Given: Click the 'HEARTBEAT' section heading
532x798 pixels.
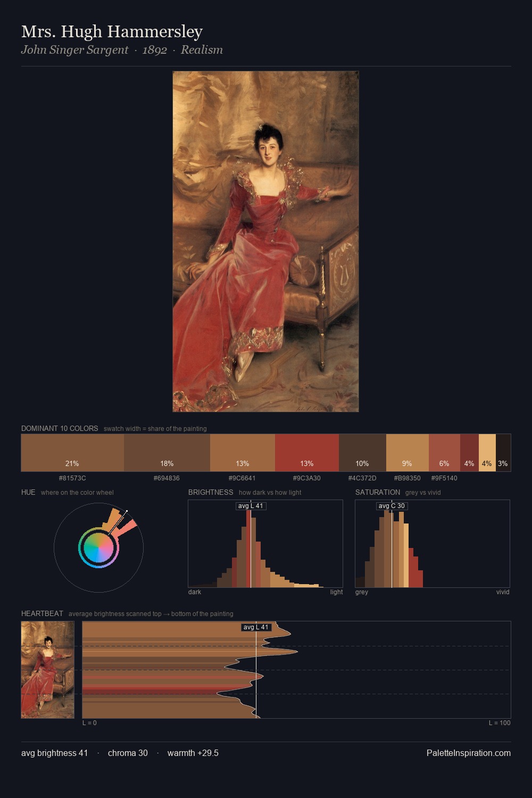Looking at the screenshot, I should [x=42, y=613].
